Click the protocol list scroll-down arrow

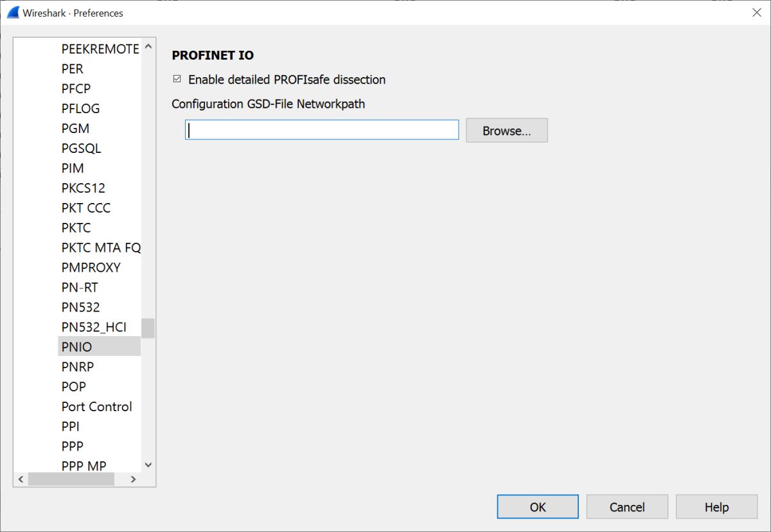pyautogui.click(x=148, y=465)
